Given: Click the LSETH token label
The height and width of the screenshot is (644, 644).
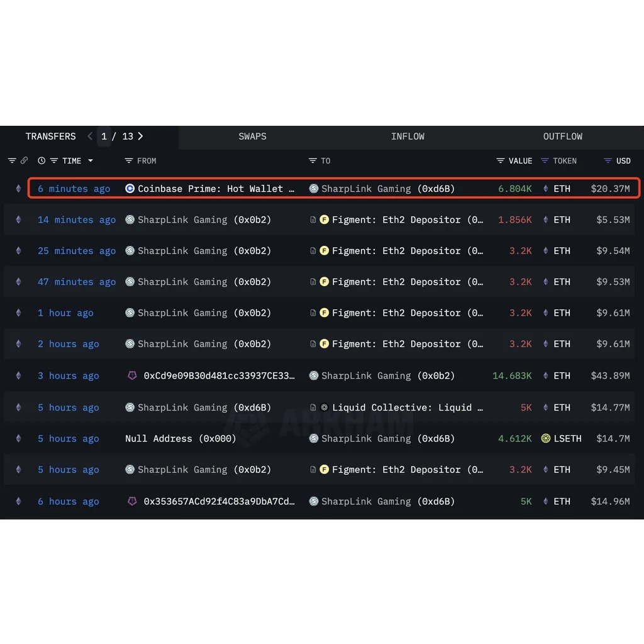Looking at the screenshot, I should tap(567, 438).
